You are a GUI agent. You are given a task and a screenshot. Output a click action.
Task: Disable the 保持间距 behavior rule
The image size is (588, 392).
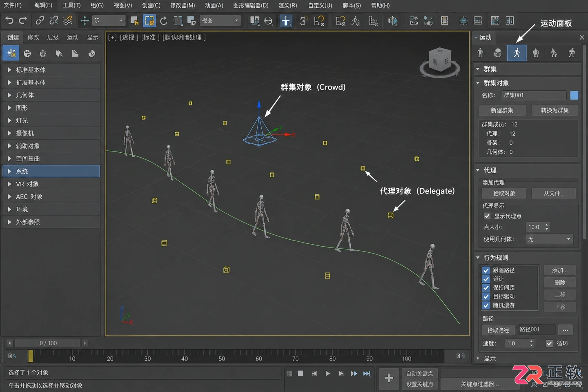(486, 288)
